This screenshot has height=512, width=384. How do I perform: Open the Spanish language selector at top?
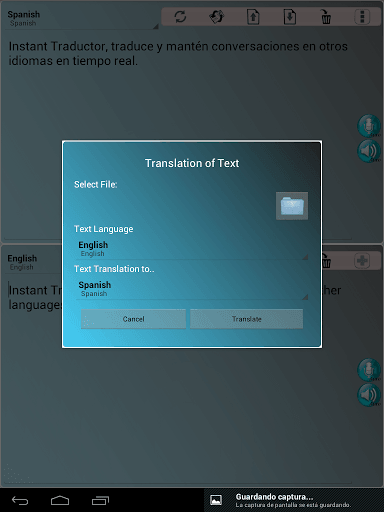point(82,18)
